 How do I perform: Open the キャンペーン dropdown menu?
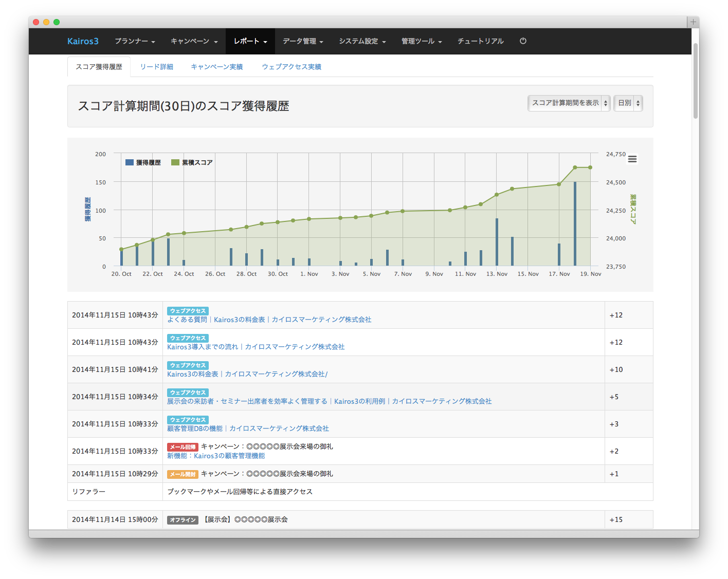tap(194, 41)
